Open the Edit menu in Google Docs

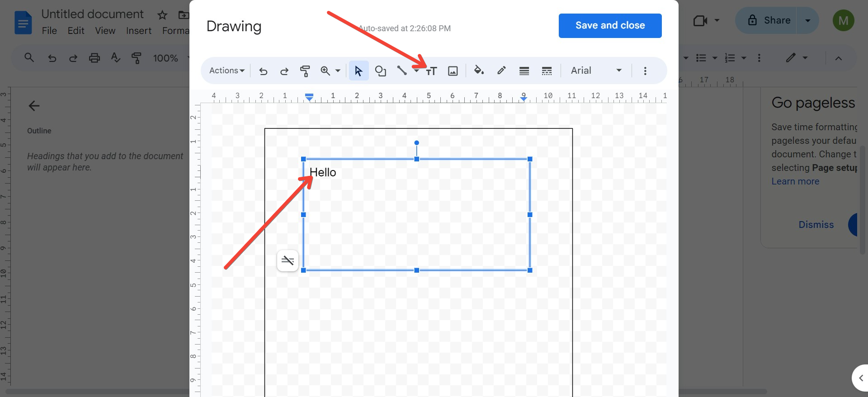point(76,31)
